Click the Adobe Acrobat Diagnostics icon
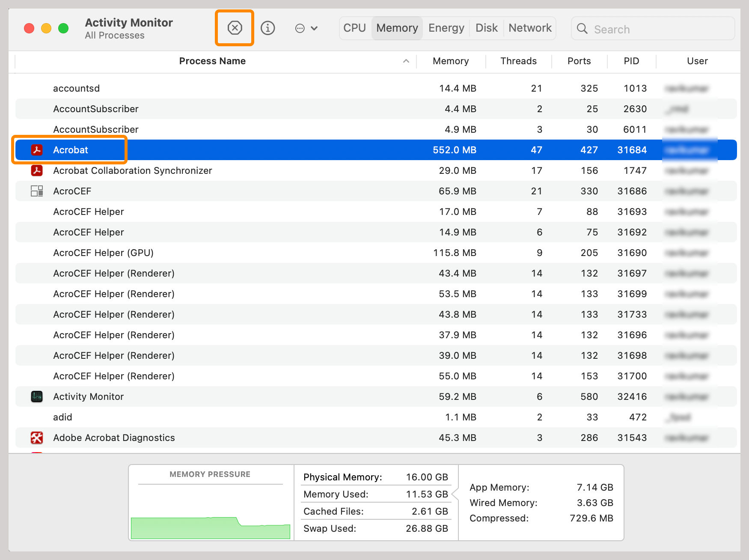This screenshot has height=560, width=749. coord(37,438)
